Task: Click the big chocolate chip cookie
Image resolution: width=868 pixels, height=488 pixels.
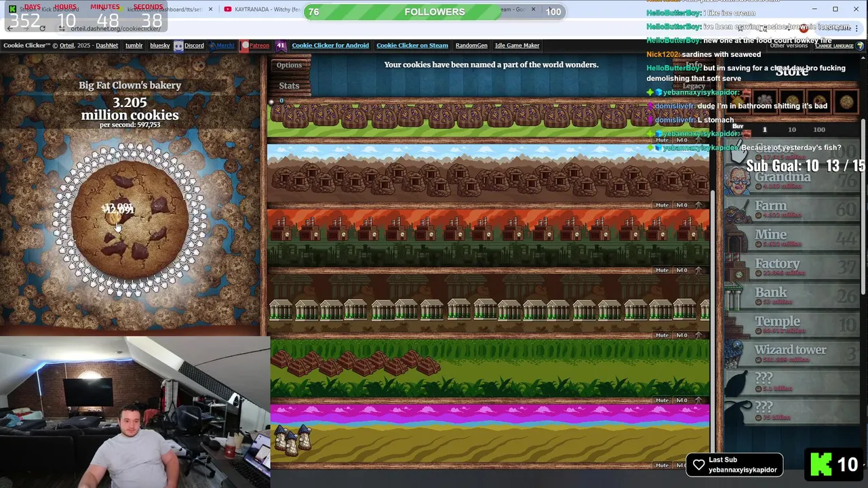Action: [130, 219]
